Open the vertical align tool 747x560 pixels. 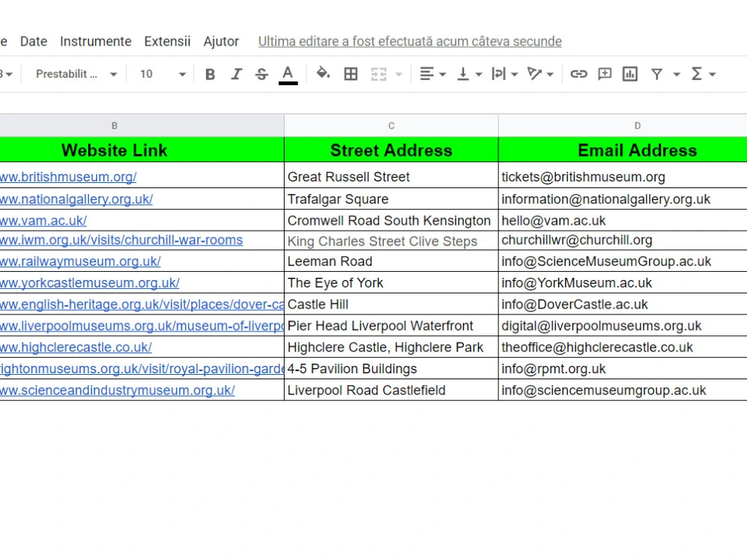462,74
